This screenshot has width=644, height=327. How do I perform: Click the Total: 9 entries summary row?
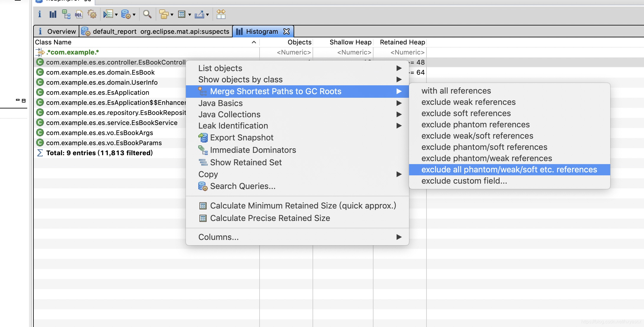tap(110, 153)
